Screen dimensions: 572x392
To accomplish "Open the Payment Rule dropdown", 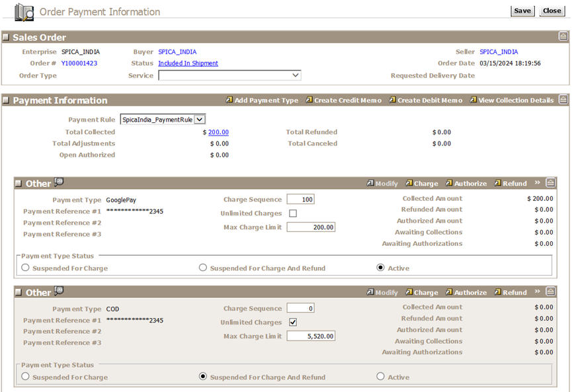I will (200, 120).
